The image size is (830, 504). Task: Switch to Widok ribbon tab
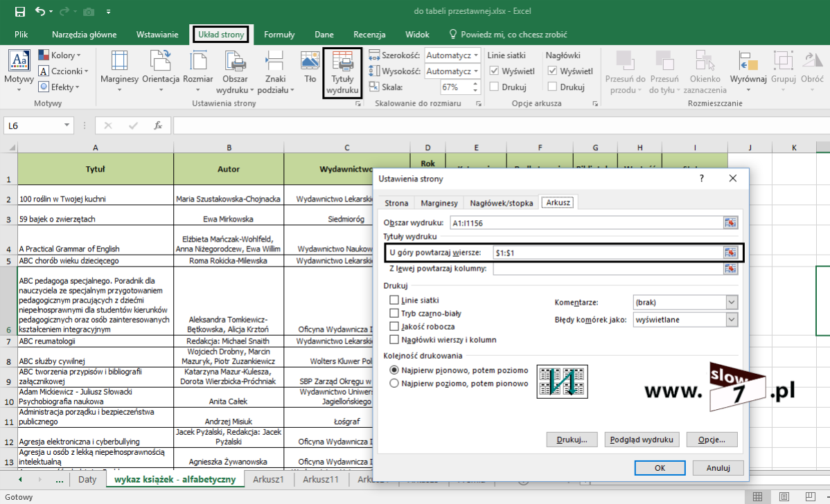click(417, 35)
